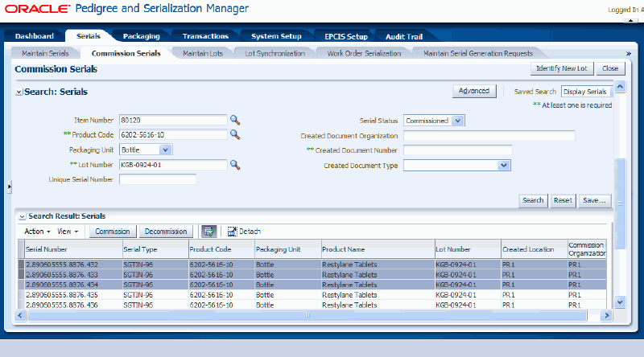Open the Packaging Unit dropdown
The image size is (644, 357).
[166, 150]
